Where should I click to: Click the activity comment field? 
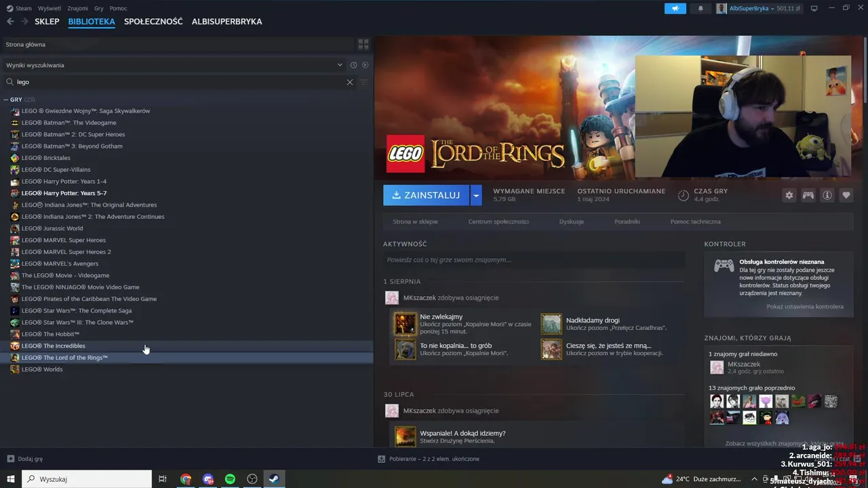tap(534, 260)
